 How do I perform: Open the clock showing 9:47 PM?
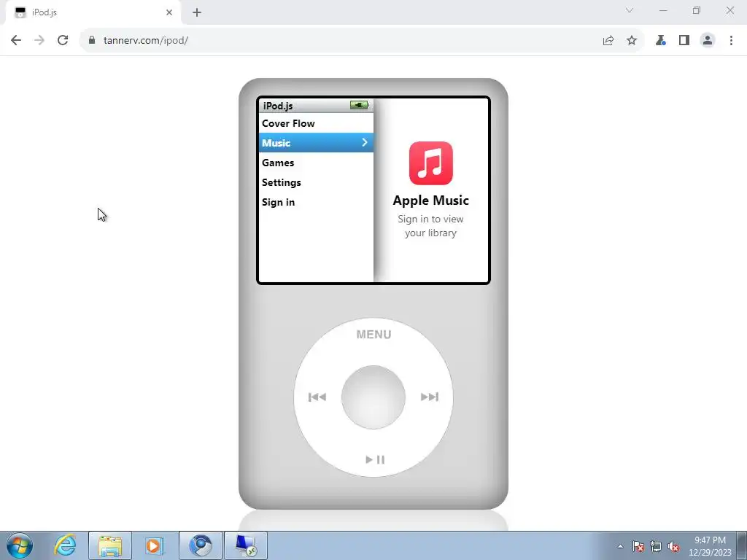(710, 546)
